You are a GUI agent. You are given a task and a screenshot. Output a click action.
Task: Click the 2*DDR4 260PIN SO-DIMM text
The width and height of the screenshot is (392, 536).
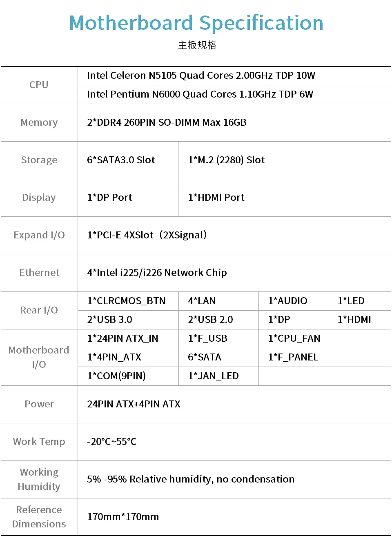click(x=167, y=122)
